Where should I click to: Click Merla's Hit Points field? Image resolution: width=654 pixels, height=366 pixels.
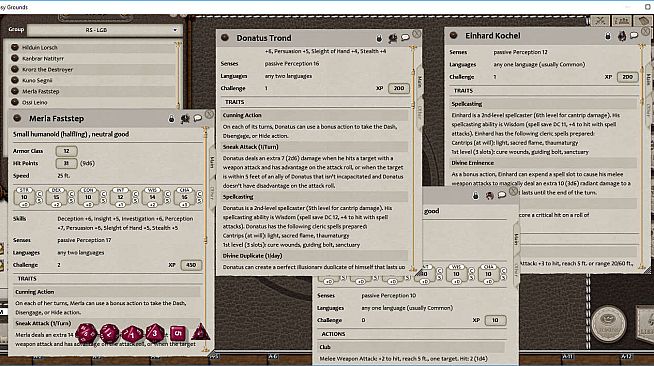point(66,163)
